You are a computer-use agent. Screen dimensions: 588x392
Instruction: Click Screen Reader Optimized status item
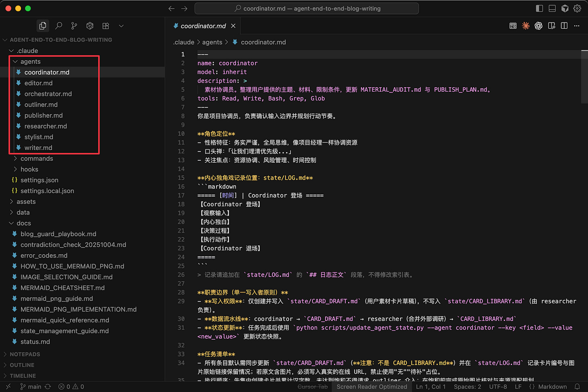(x=372, y=387)
